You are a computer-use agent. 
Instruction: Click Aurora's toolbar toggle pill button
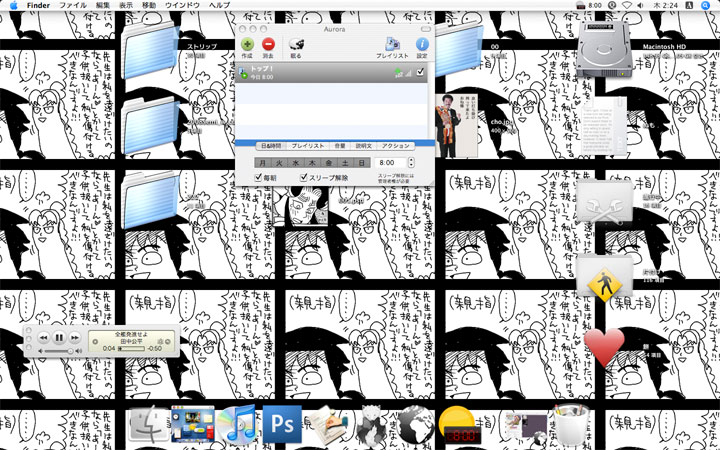[x=426, y=29]
